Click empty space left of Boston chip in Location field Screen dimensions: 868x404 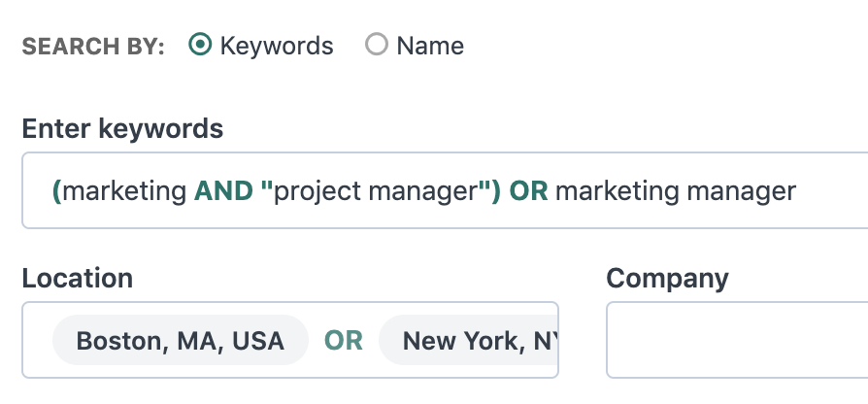click(37, 340)
